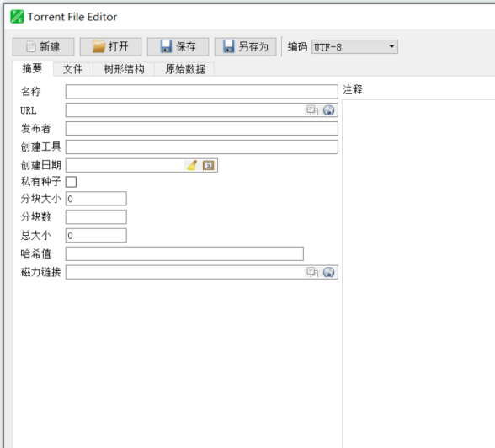Viewport: 495px width, 448px height.
Task: Click the 哈希值 field
Action: 184,253
